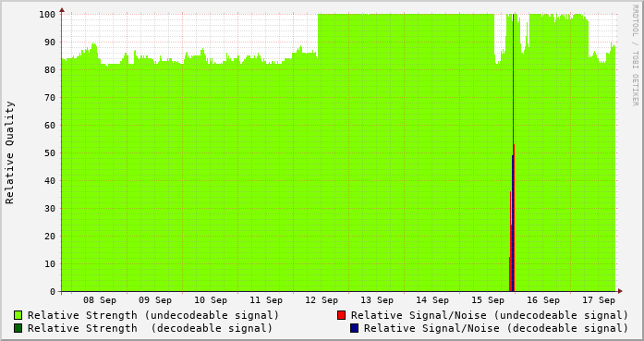Screen dimensions: 644x341
Task: Click the Relative Quality axis title
Action: pos(10,152)
